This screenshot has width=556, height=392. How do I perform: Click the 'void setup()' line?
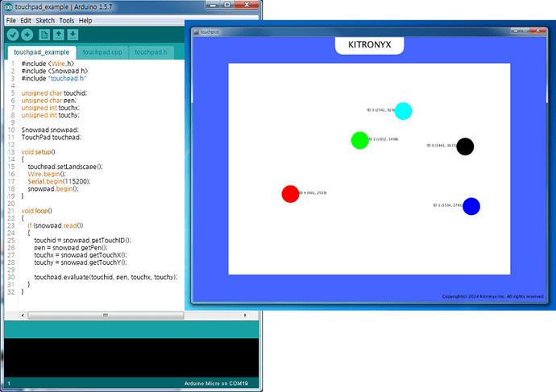click(39, 152)
